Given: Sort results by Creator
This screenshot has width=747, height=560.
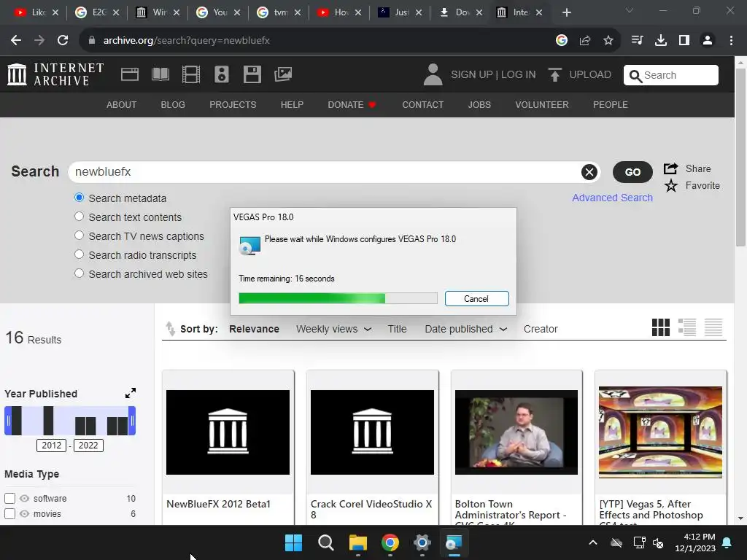Looking at the screenshot, I should point(541,329).
